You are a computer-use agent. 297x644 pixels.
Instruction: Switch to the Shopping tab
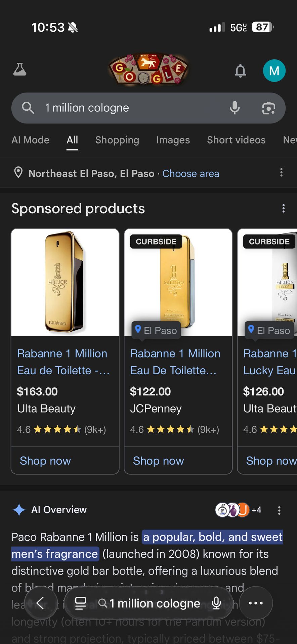click(x=117, y=140)
